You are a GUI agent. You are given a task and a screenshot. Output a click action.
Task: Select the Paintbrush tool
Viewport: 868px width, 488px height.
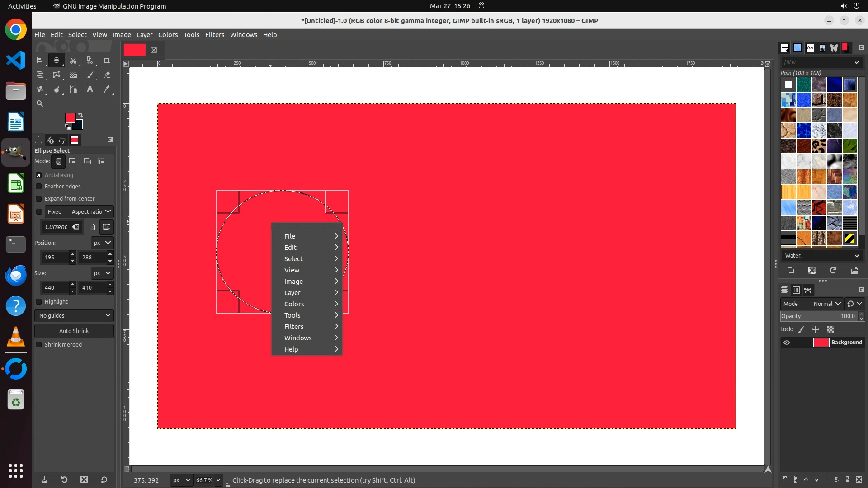(x=90, y=75)
